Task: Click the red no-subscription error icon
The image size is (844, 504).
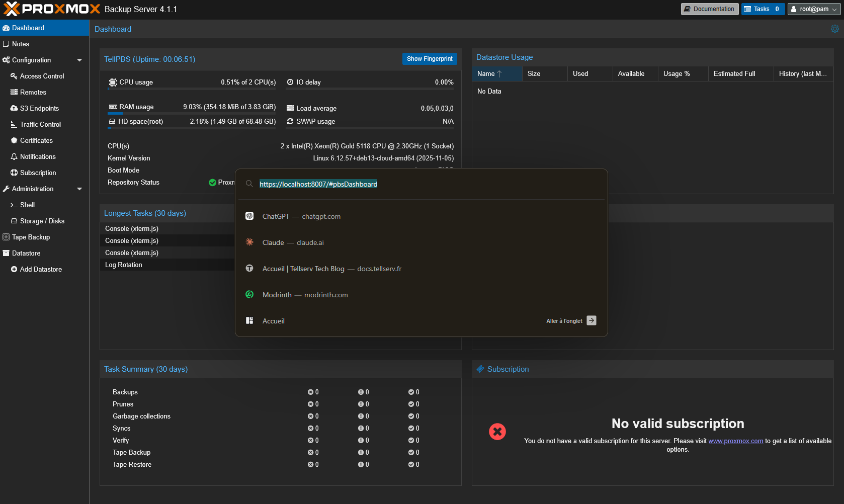Action: 497,432
